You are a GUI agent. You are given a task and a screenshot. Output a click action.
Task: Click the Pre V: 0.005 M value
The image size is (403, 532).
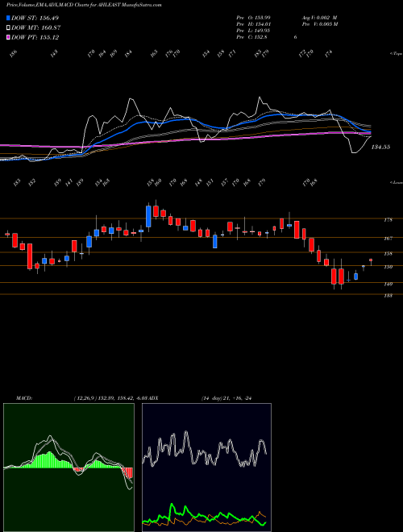321,24
